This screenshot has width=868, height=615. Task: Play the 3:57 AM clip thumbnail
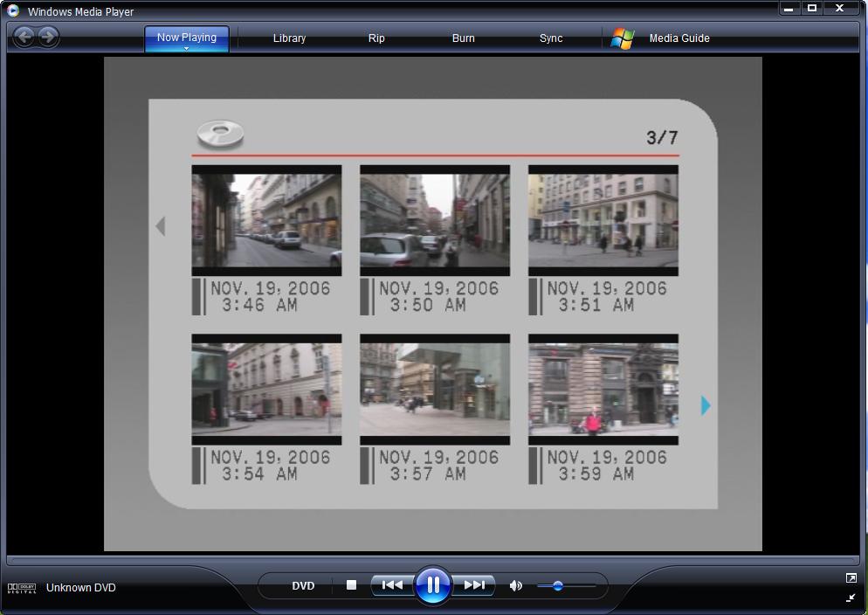click(x=435, y=389)
